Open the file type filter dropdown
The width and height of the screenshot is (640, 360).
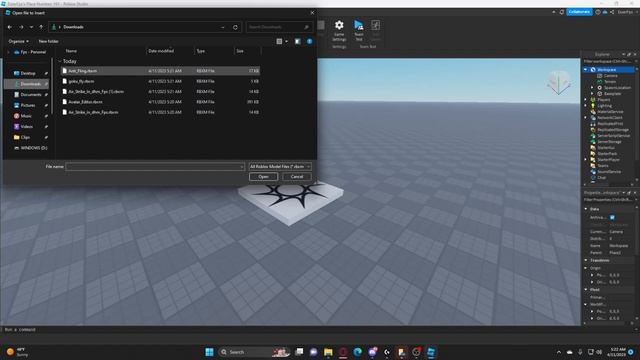[280, 167]
